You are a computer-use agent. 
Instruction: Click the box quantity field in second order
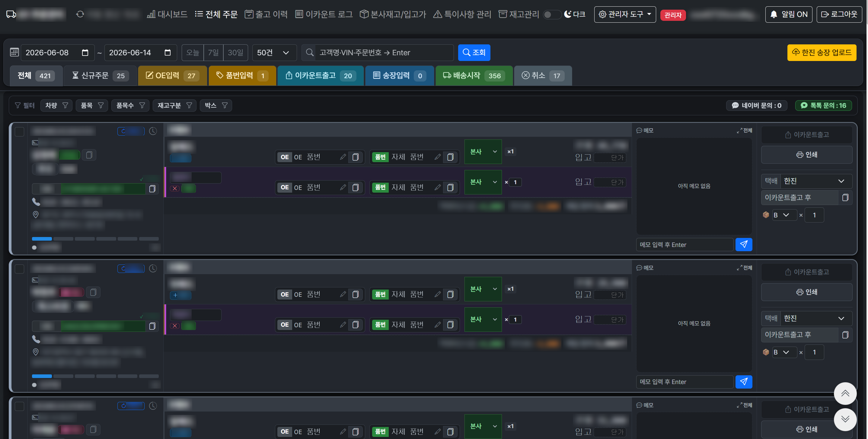tap(814, 352)
